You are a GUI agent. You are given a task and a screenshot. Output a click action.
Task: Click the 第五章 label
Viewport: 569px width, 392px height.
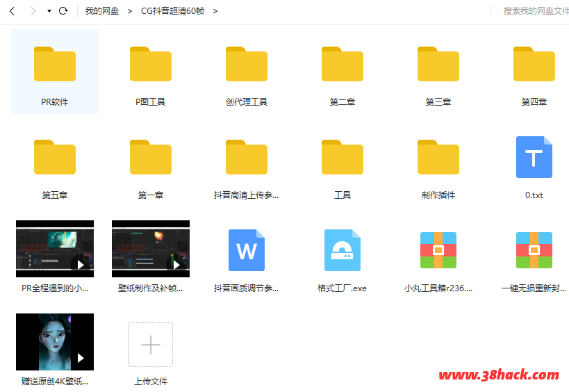[55, 195]
